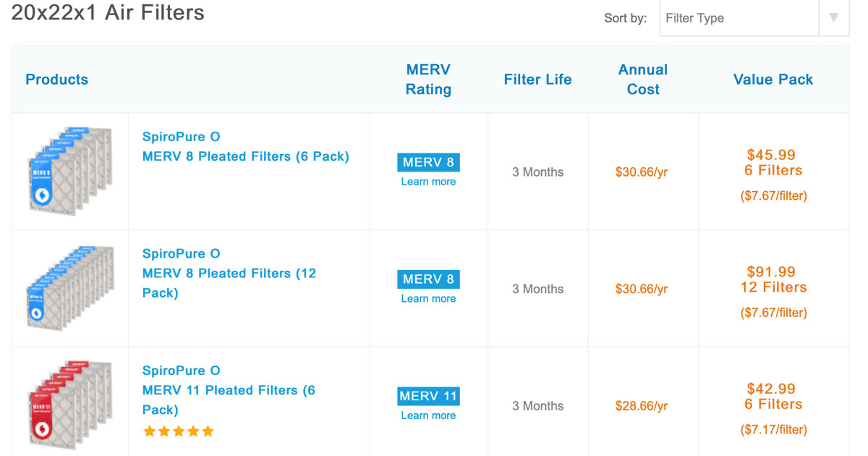Click the MERV 11 rating badge
Screen dimensions: 868x456
tap(428, 396)
